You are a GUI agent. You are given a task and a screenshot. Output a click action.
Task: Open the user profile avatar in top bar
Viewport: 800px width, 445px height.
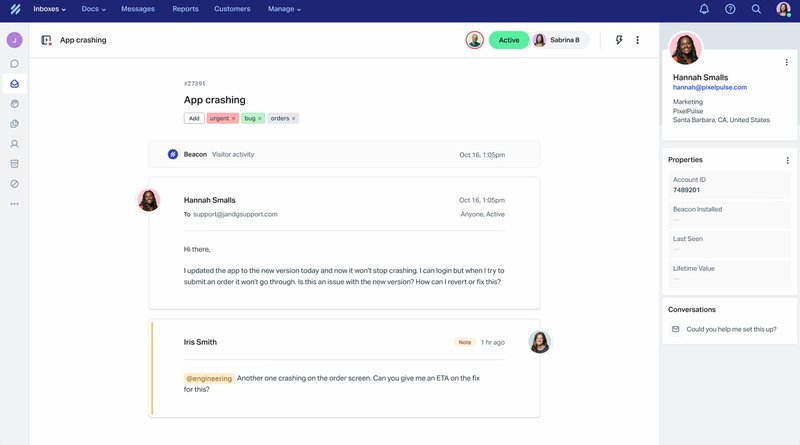click(x=783, y=9)
